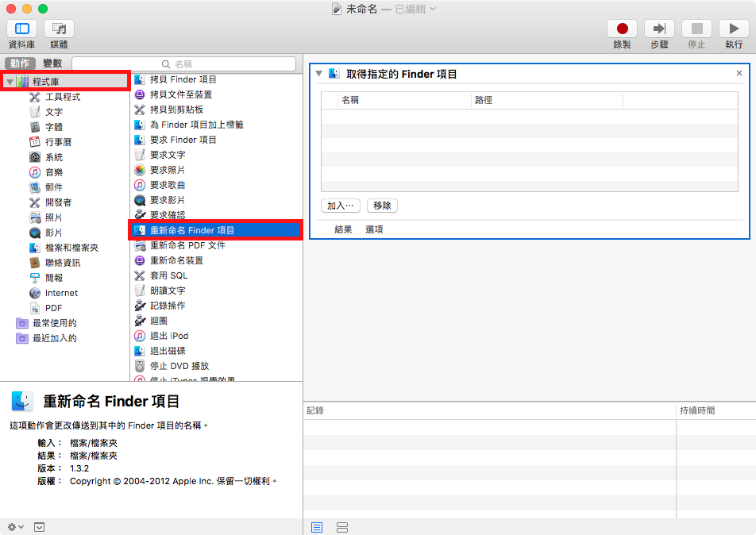Screen dimensions: 756x535
Task: Open the 媒體 media browser
Action: 59,29
